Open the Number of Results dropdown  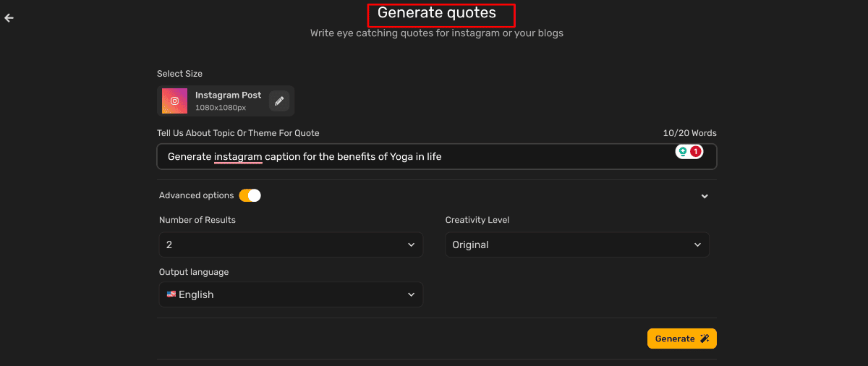click(x=289, y=245)
